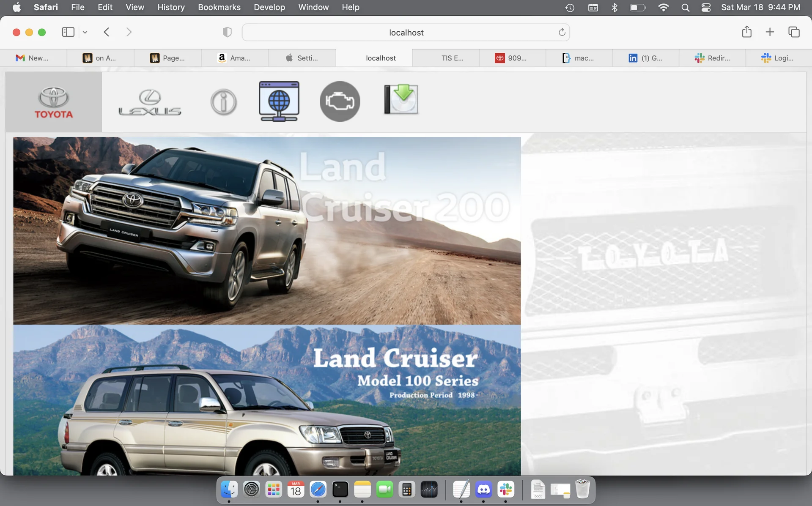Open the Land Cruiser 200 banner
This screenshot has height=506, width=812.
pyautogui.click(x=267, y=230)
